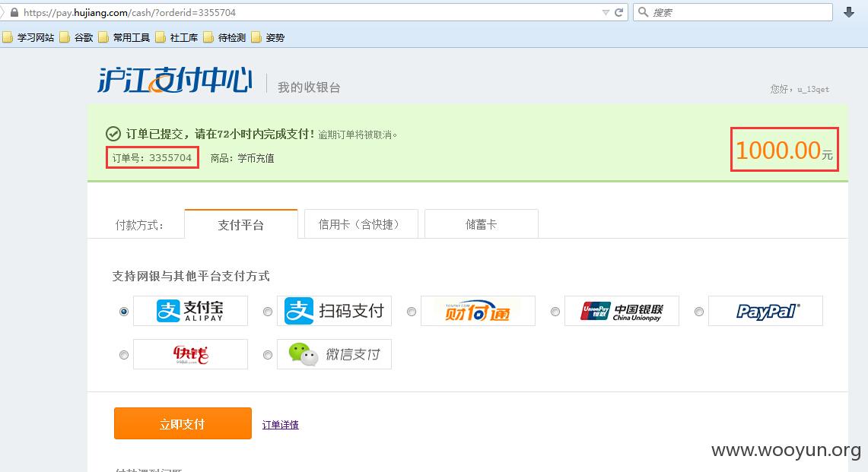Select the Alipay 支付宝 radio button

click(124, 312)
